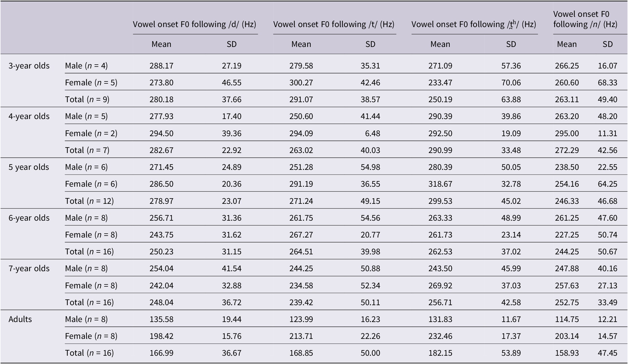Click the 'Vowel onset F0 following /d/ (Hz)' header
Screen dimensions: 628x364
(195, 24)
